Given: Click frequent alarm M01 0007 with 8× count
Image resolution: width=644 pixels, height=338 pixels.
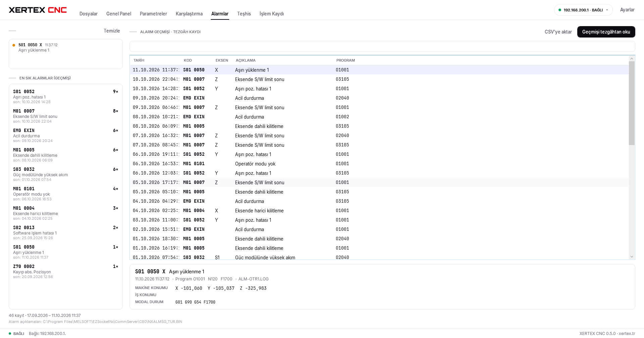Looking at the screenshot, I should [x=66, y=116].
